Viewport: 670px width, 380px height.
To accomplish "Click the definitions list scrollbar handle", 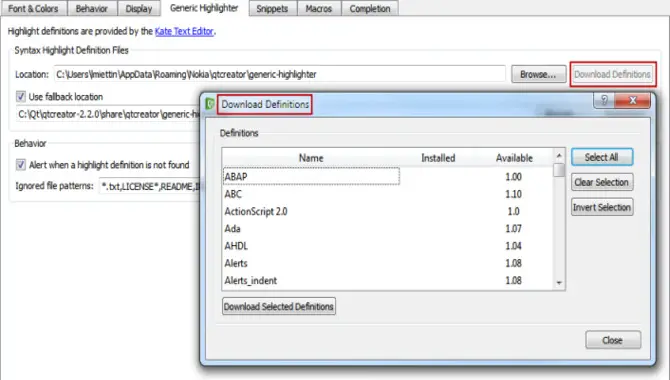I will tap(559, 170).
